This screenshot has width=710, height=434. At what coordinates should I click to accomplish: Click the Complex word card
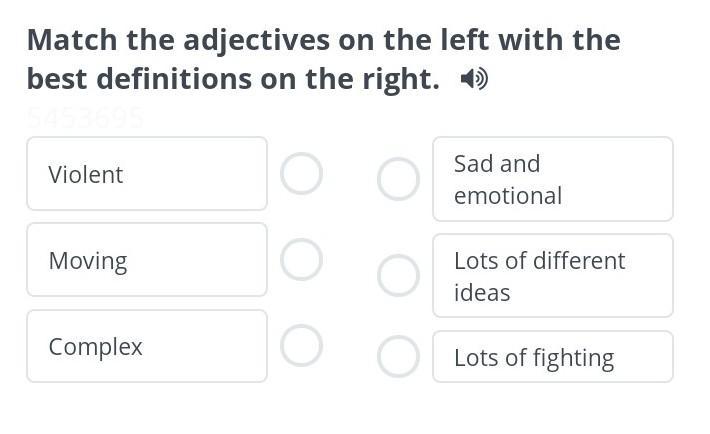pos(147,346)
